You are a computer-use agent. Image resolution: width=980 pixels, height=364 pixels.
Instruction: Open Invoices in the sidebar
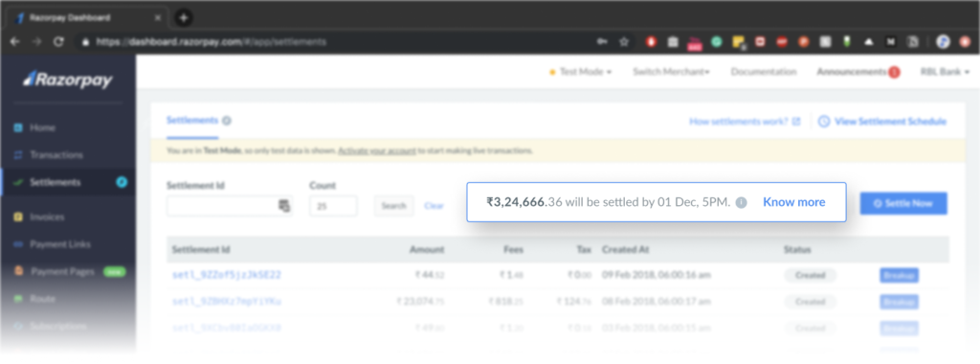point(47,217)
